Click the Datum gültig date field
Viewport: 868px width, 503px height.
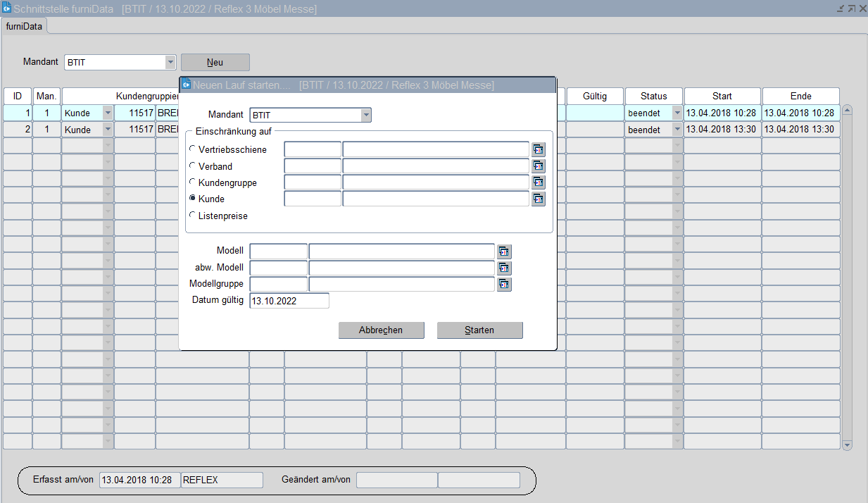tap(289, 301)
